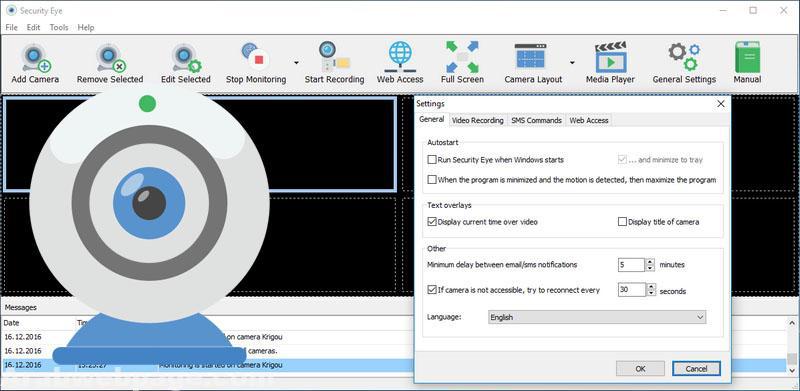Open the File menu
The image size is (800, 391).
(x=11, y=28)
